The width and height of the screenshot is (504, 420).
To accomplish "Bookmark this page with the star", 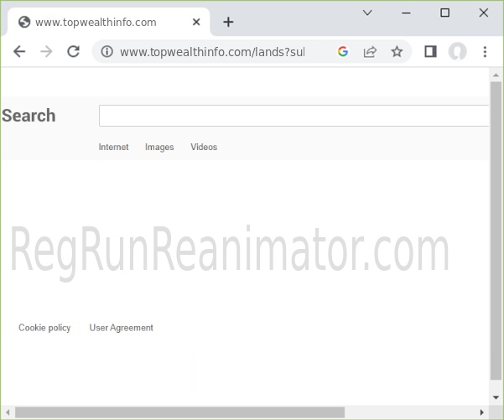I will tap(397, 52).
